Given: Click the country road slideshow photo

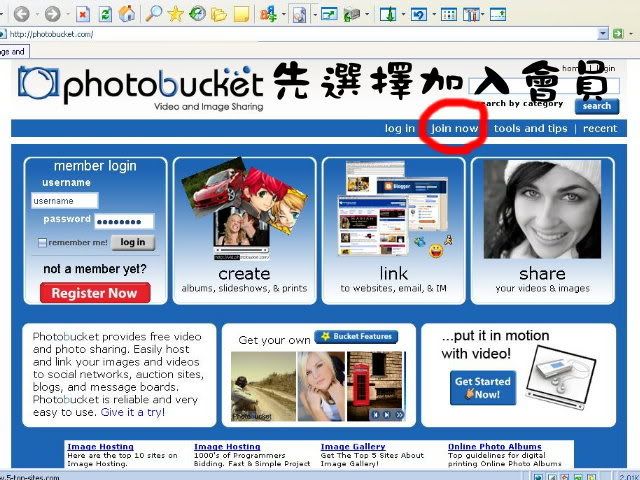Looking at the screenshot, I should [x=263, y=386].
